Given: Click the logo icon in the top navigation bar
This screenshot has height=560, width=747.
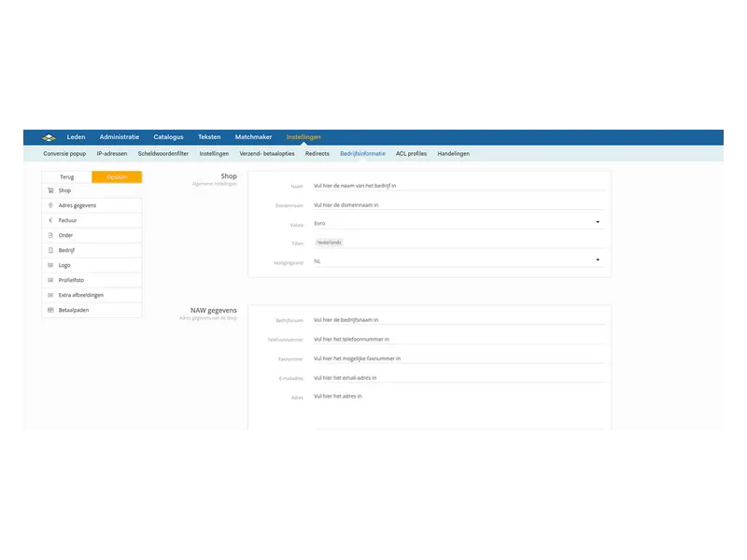Looking at the screenshot, I should (x=49, y=137).
